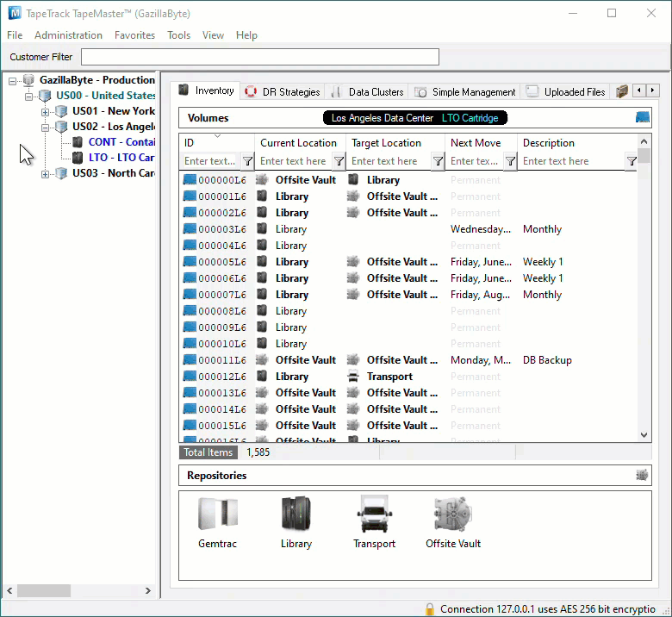
Task: Click the box icon after Uploaded Files tab
Action: tap(622, 91)
